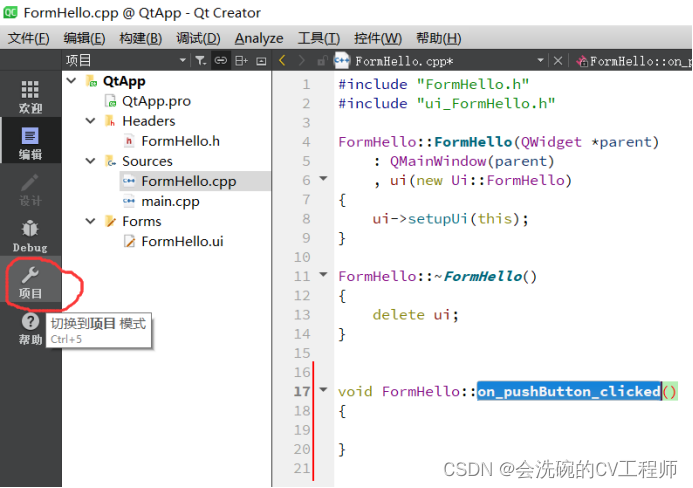Select the Forms folder label
693x488 pixels.
141,221
